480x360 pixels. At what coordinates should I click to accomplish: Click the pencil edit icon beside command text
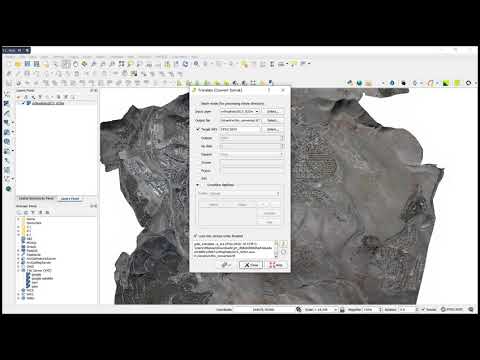[x=283, y=244]
